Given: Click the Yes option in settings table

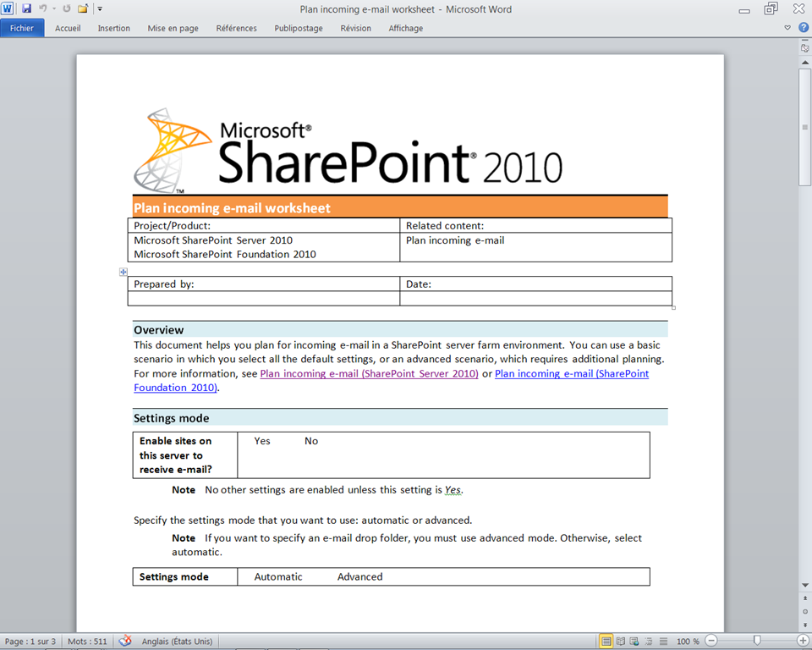Looking at the screenshot, I should click(x=262, y=441).
